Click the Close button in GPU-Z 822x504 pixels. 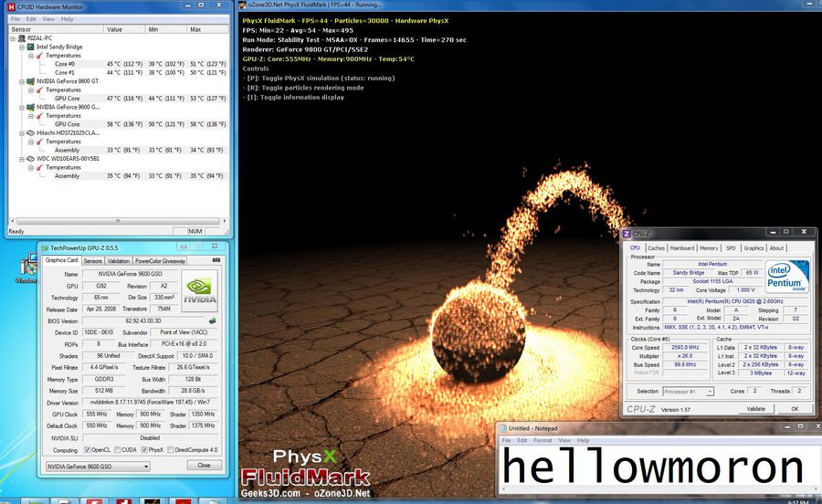pyautogui.click(x=204, y=466)
